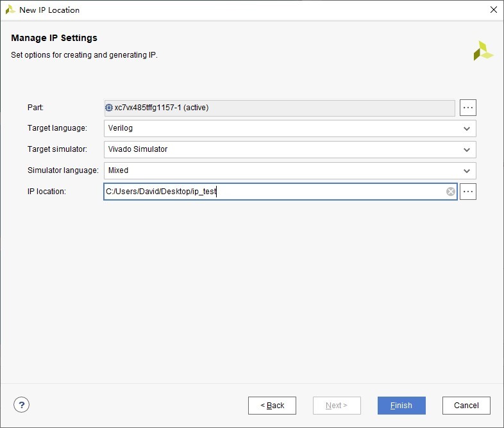The image size is (504, 428).
Task: Select the Mixed simulator language box
Action: (x=290, y=170)
